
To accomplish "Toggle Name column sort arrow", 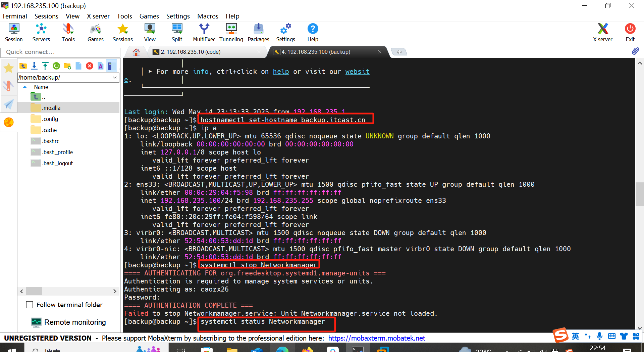I will tap(25, 87).
